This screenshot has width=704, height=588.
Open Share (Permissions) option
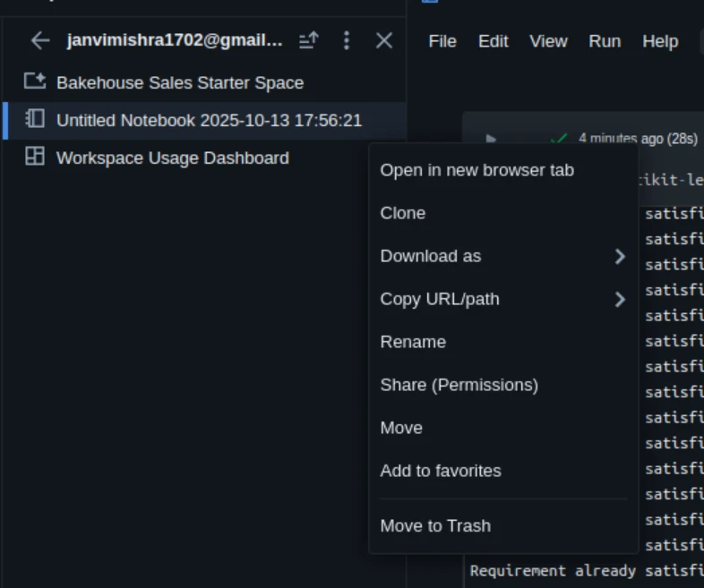tap(459, 385)
